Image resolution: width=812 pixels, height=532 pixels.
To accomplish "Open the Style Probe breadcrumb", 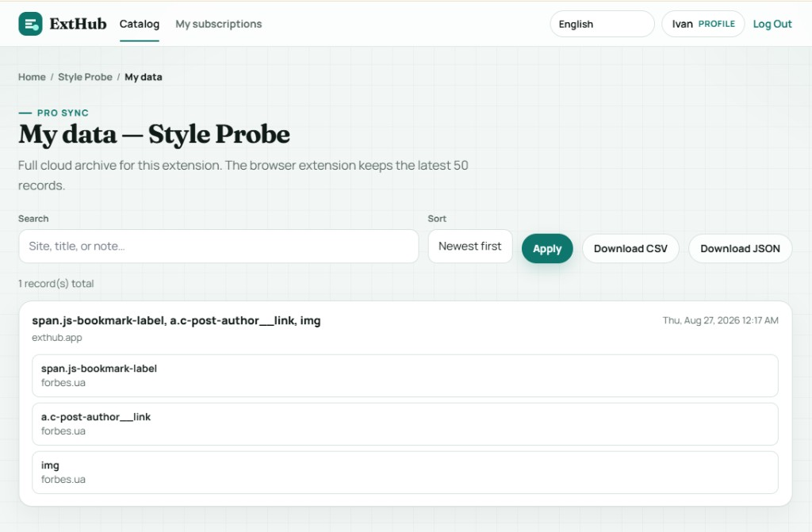I will (85, 77).
